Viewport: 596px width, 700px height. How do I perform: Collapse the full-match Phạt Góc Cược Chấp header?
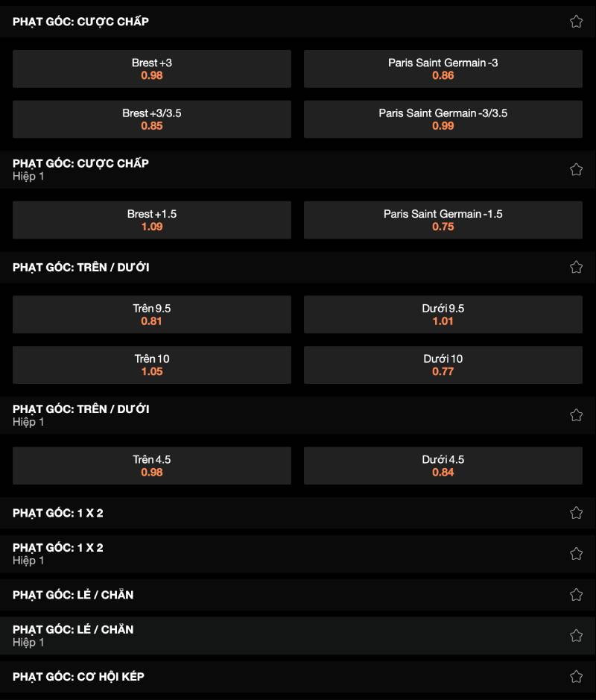click(x=223, y=22)
